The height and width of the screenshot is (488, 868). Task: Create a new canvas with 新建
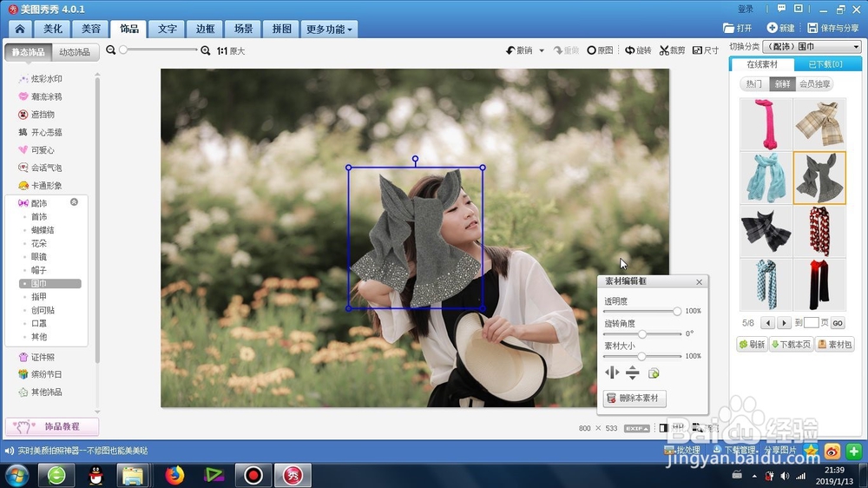click(780, 29)
